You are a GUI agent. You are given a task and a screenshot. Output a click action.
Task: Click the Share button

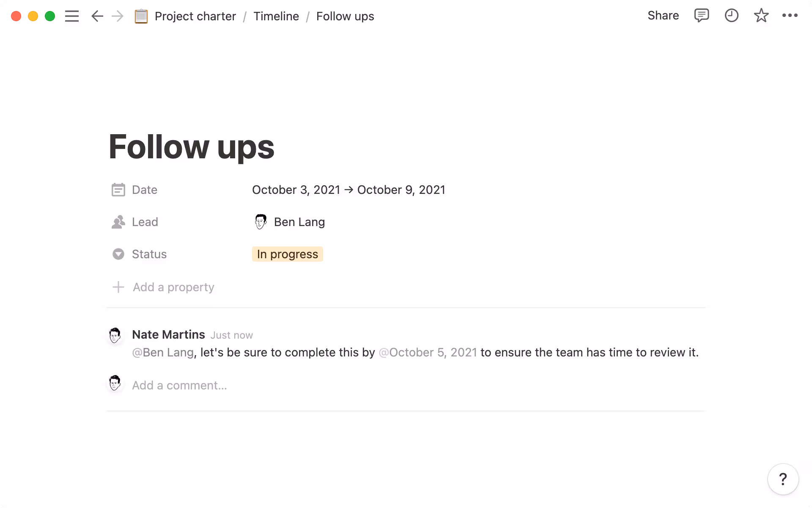[663, 16]
